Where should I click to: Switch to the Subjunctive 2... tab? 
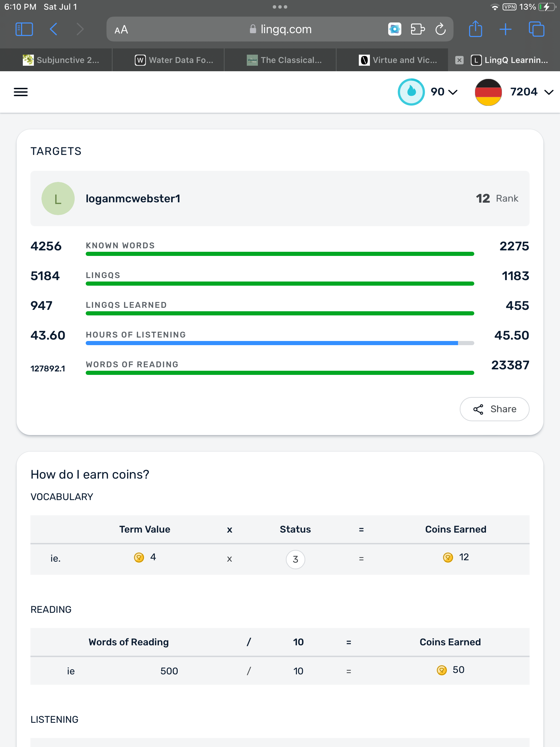coord(56,60)
